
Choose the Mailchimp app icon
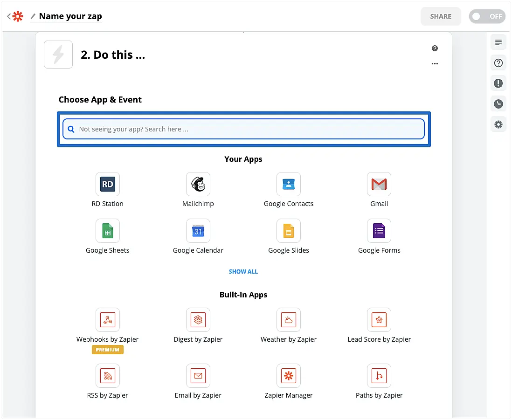(198, 184)
